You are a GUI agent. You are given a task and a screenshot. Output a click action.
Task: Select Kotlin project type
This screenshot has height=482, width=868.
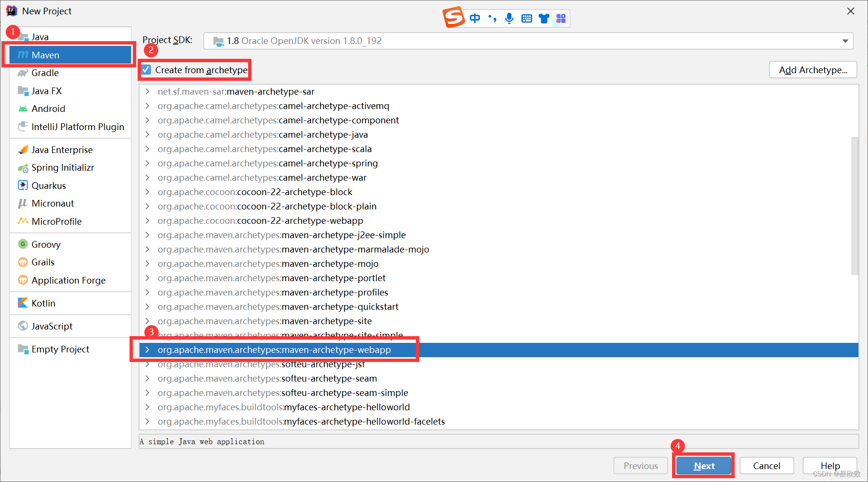point(70,303)
